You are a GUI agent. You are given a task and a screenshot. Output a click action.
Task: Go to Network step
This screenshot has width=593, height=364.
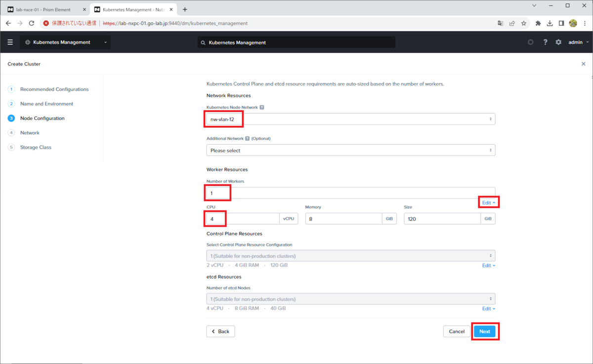[x=30, y=133]
